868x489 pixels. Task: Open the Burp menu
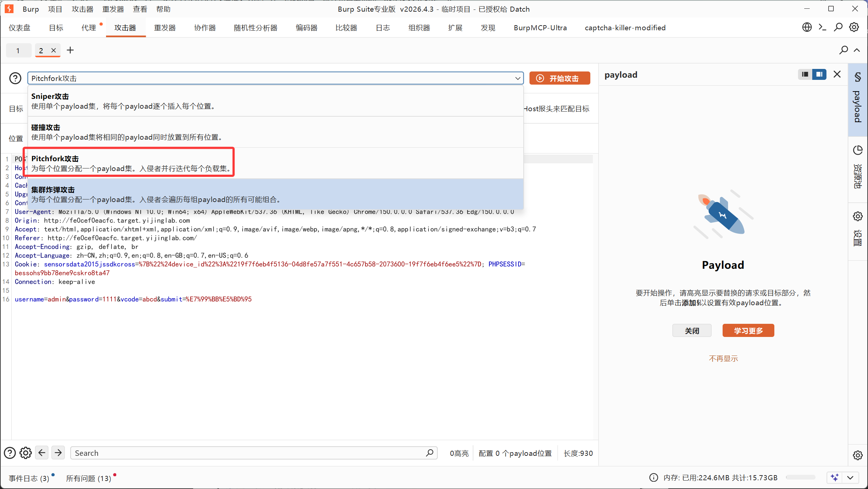[31, 9]
